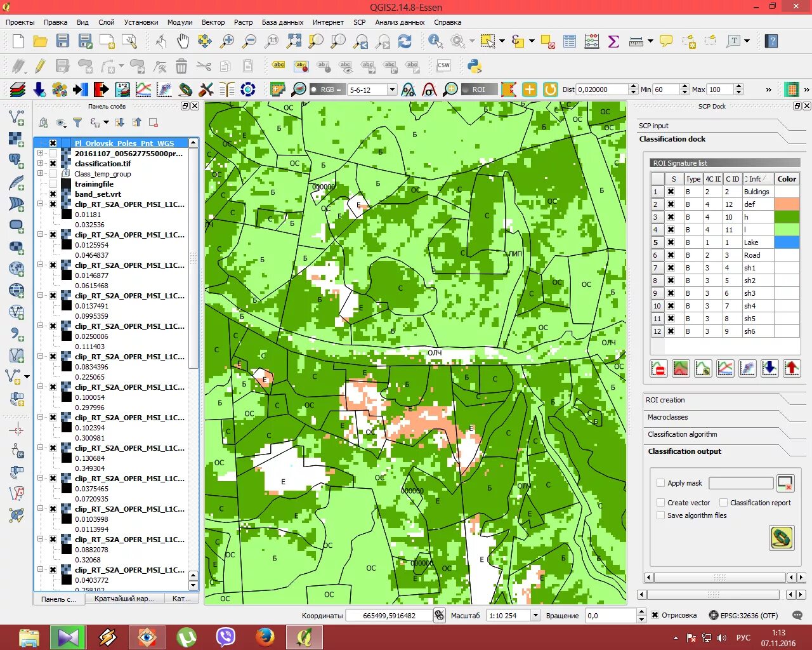Viewport: 812px width, 650px height.
Task: Import signatures with the blue down arrow
Action: coord(769,368)
